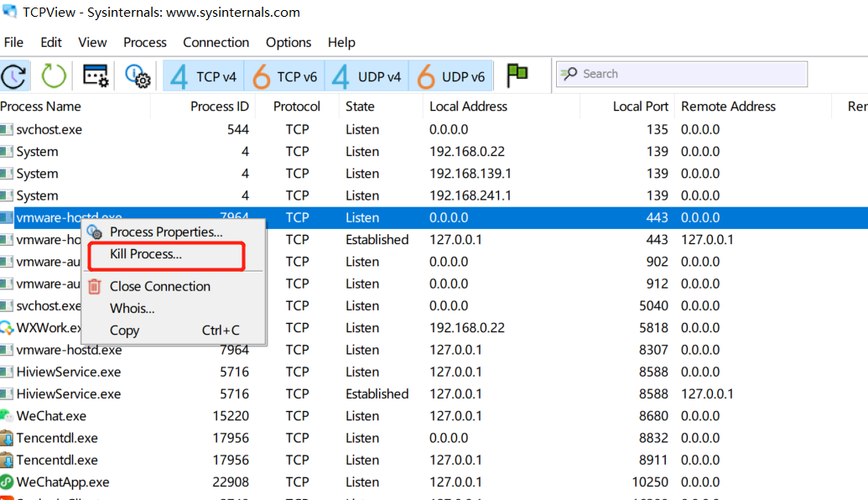This screenshot has width=868, height=500.
Task: Select the Tencentdl.exe row on port 8832
Action: [434, 438]
